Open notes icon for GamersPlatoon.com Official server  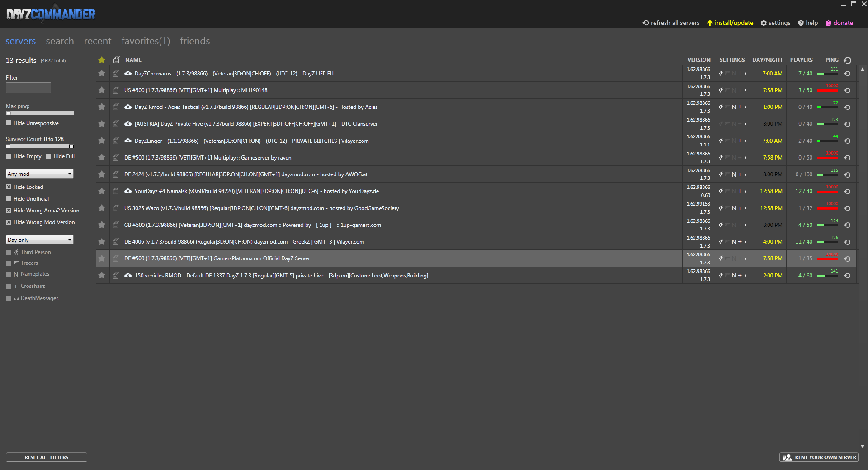(116, 258)
